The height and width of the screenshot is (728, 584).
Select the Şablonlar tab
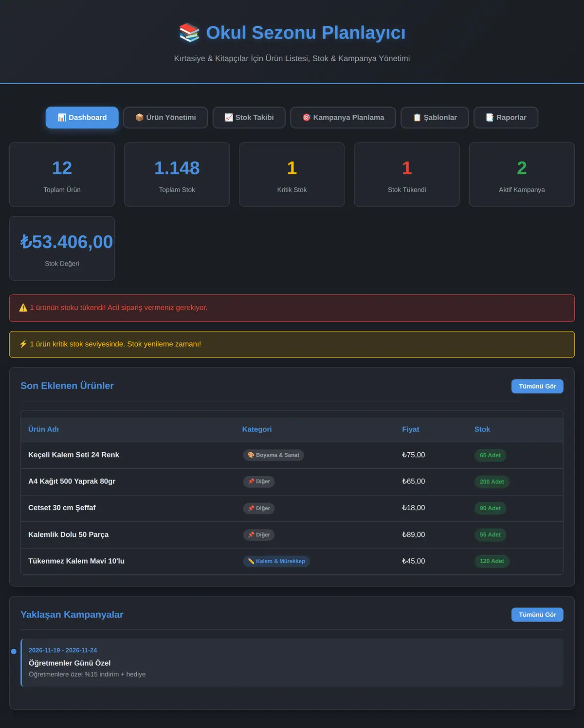pyautogui.click(x=435, y=118)
